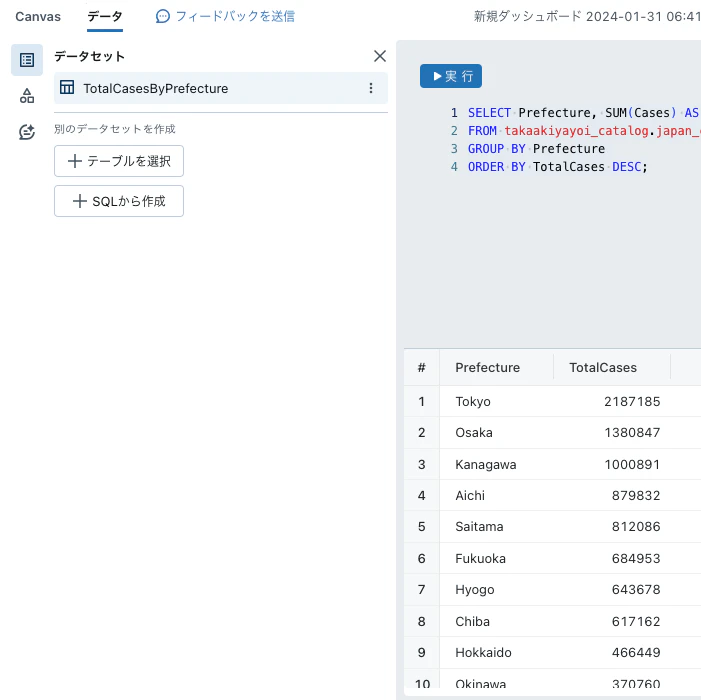Image resolution: width=701 pixels, height=700 pixels.
Task: Click the フィードバックを送信 link
Action: 235,17
